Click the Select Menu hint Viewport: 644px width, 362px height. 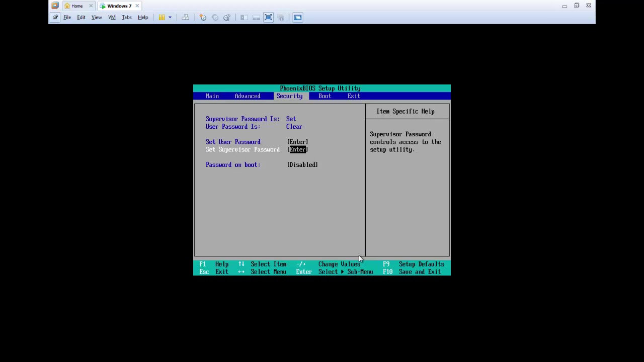262,271
